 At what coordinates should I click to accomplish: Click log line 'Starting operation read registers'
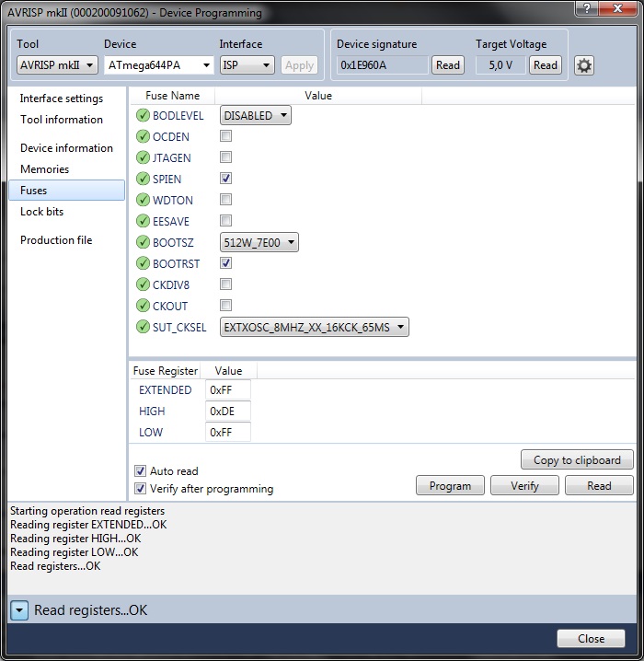coord(87,511)
